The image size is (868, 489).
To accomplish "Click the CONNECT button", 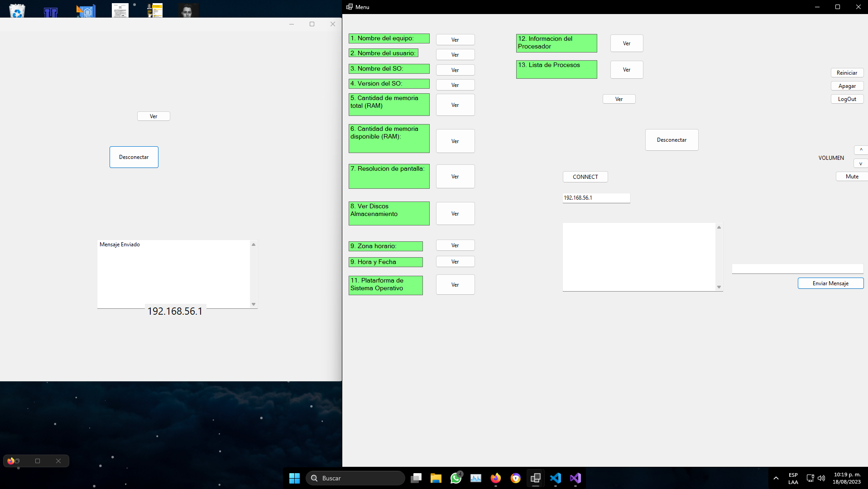I will (x=585, y=177).
